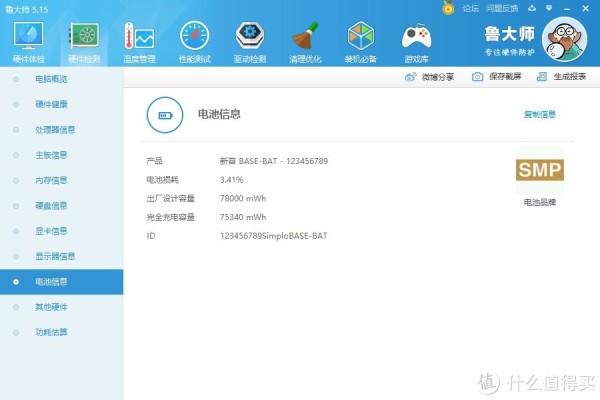Click the 鲁大师 mascot avatar

564,39
